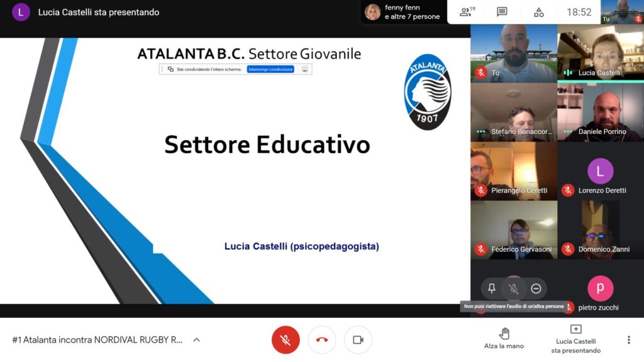Click the 18:52 clock in the top bar
Screen dimensions: 644x362
pyautogui.click(x=579, y=13)
